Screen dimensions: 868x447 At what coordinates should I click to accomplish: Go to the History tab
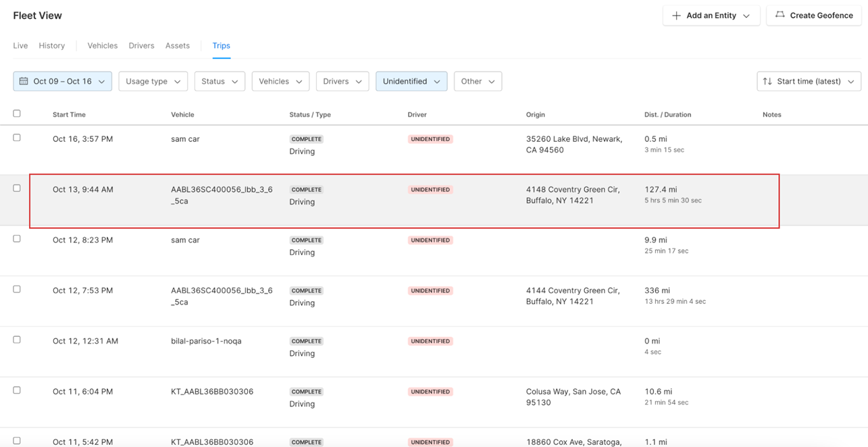point(52,46)
